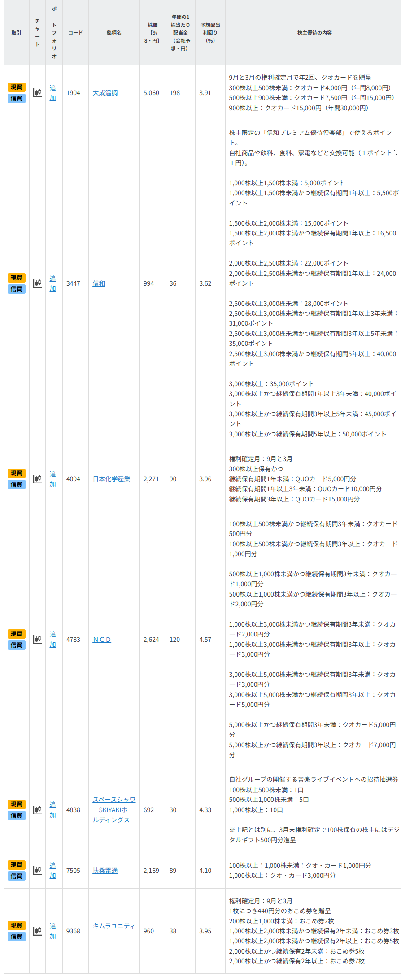
Task: Select yield value 4.57
Action: tap(205, 640)
